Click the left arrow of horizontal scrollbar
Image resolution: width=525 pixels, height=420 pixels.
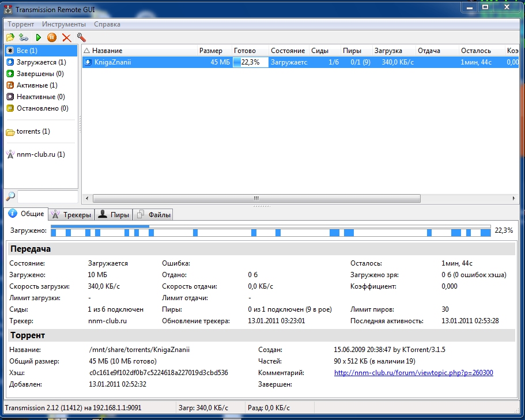point(87,198)
